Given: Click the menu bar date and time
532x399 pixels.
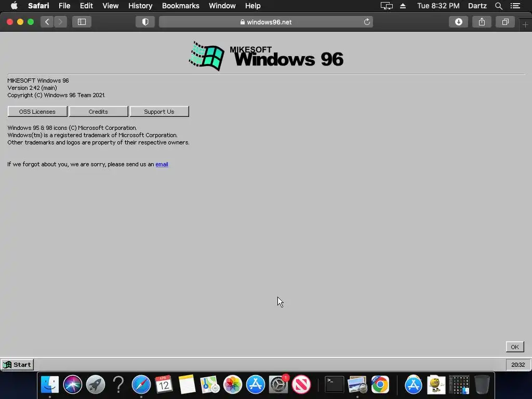Looking at the screenshot, I should pos(438,6).
